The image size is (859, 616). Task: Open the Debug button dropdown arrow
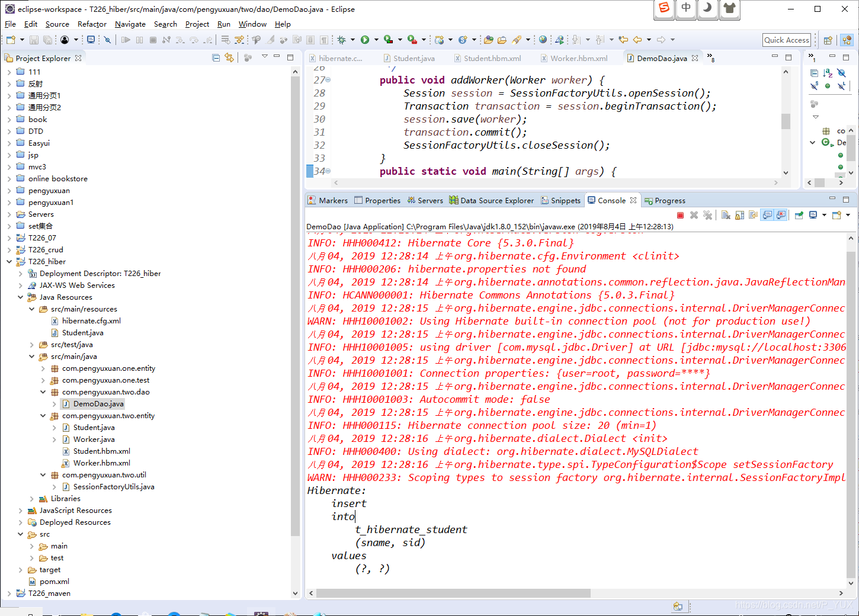click(x=352, y=40)
